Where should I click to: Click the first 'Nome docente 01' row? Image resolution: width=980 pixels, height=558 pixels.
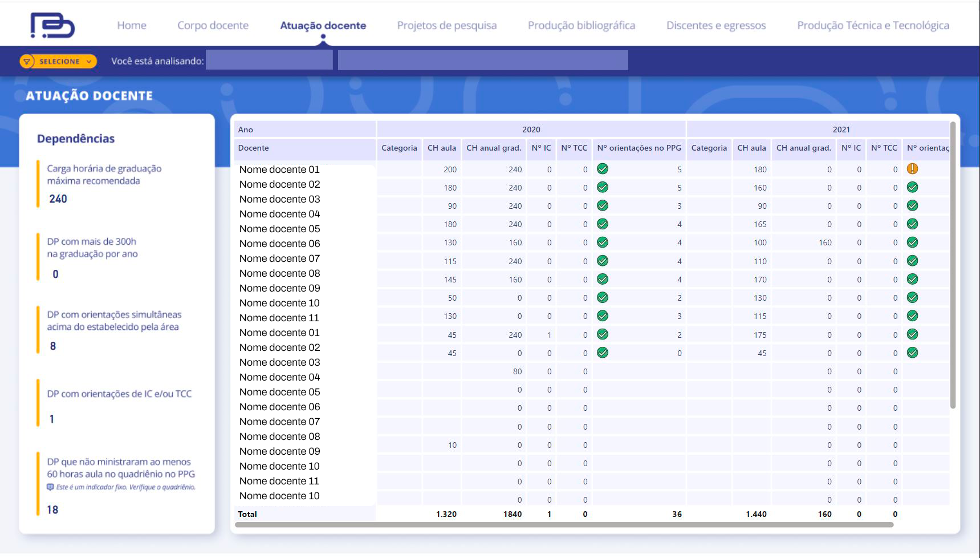point(279,169)
